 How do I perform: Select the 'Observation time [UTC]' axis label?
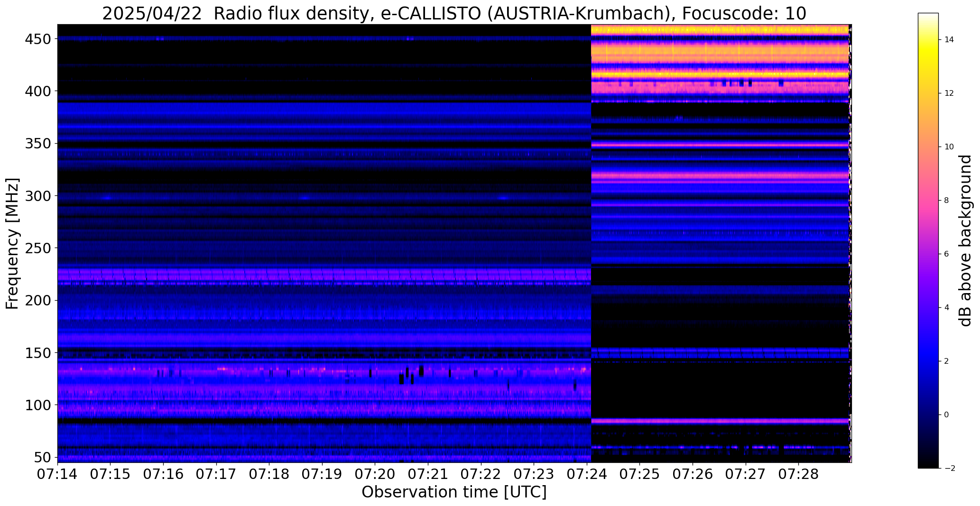click(x=454, y=492)
